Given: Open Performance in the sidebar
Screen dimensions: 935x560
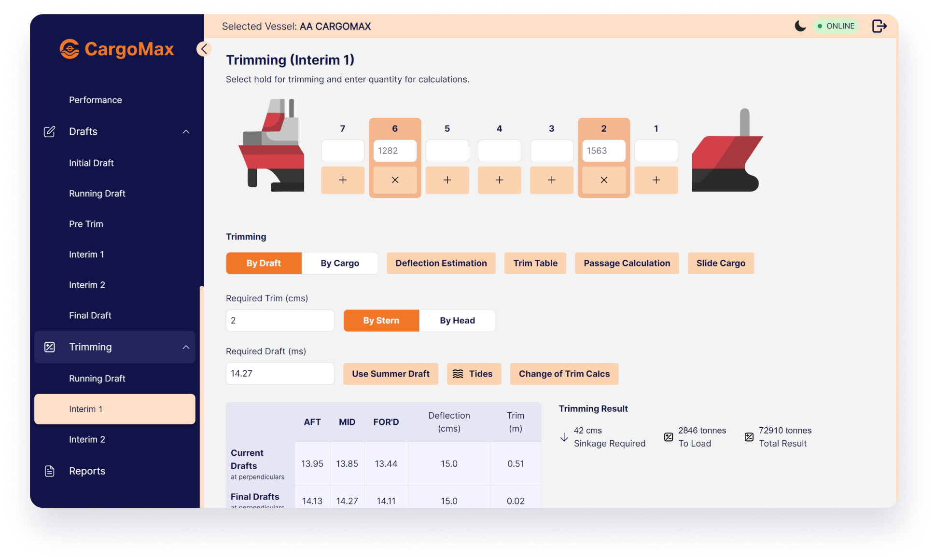Looking at the screenshot, I should 96,100.
